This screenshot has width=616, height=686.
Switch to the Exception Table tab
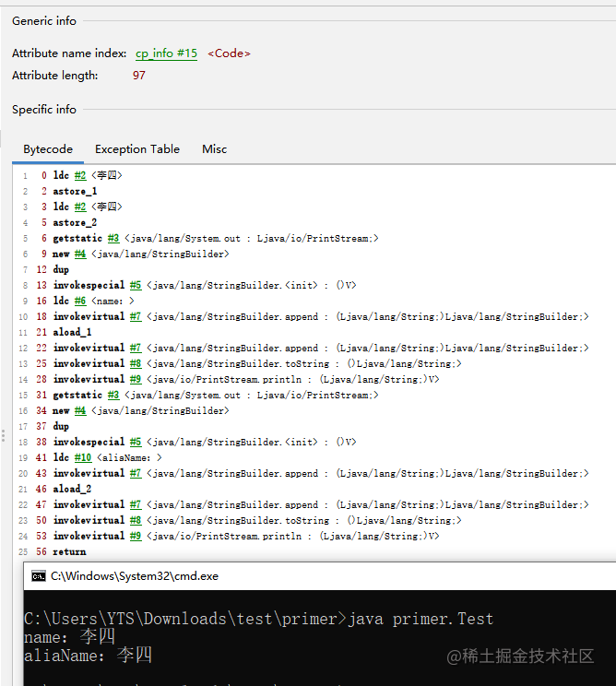(137, 149)
